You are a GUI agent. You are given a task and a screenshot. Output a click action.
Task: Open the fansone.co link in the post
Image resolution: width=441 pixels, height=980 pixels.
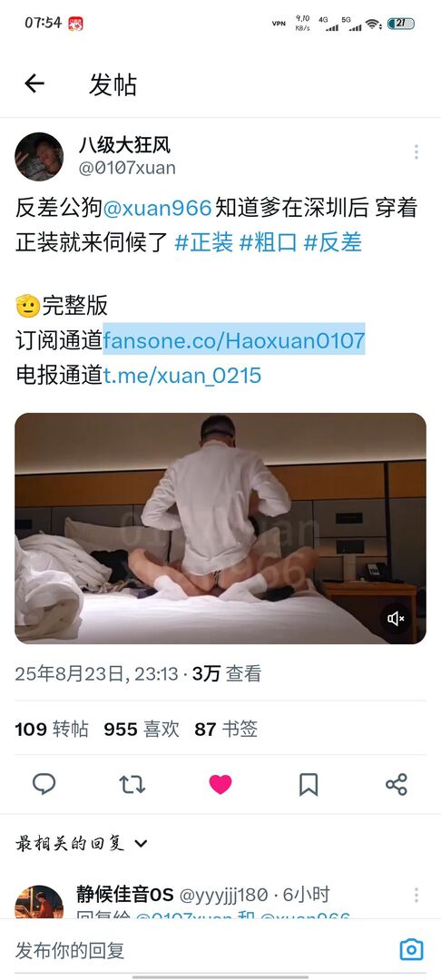pos(233,340)
